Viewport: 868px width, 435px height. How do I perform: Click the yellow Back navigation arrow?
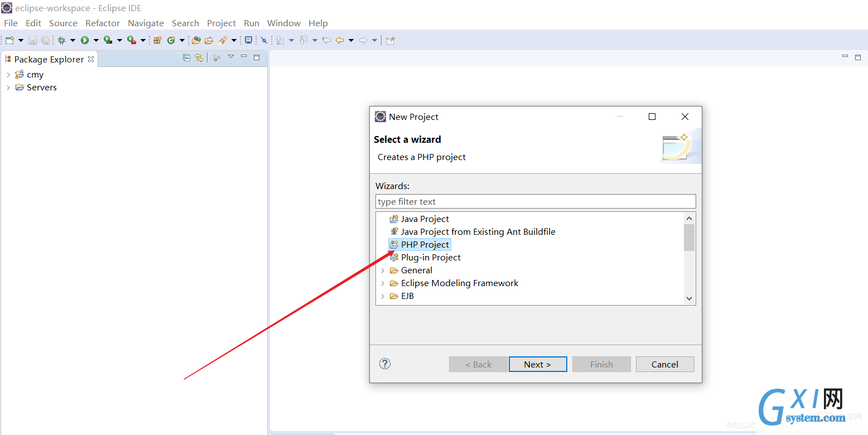point(339,40)
